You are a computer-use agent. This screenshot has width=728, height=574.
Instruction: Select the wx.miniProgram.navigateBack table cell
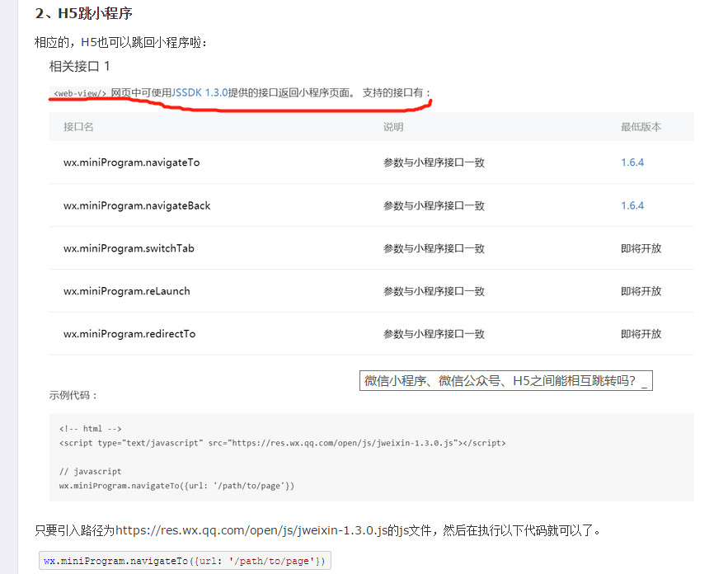point(137,205)
